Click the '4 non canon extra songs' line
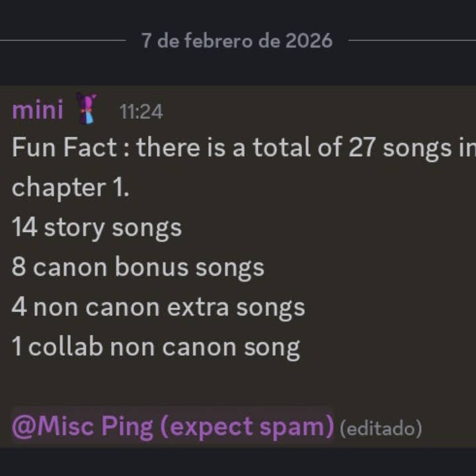Image resolution: width=476 pixels, height=476 pixels. click(x=158, y=309)
